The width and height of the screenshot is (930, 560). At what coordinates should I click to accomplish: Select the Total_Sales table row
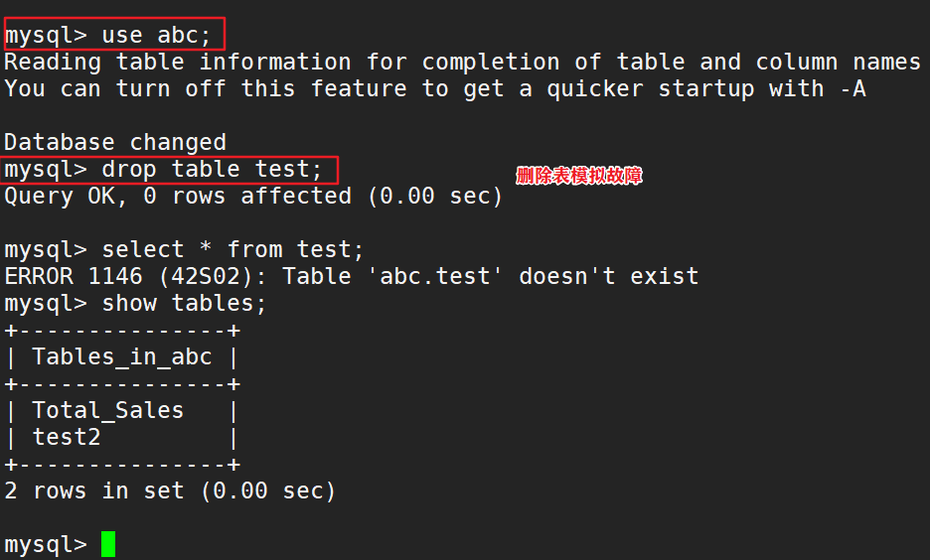click(x=108, y=410)
